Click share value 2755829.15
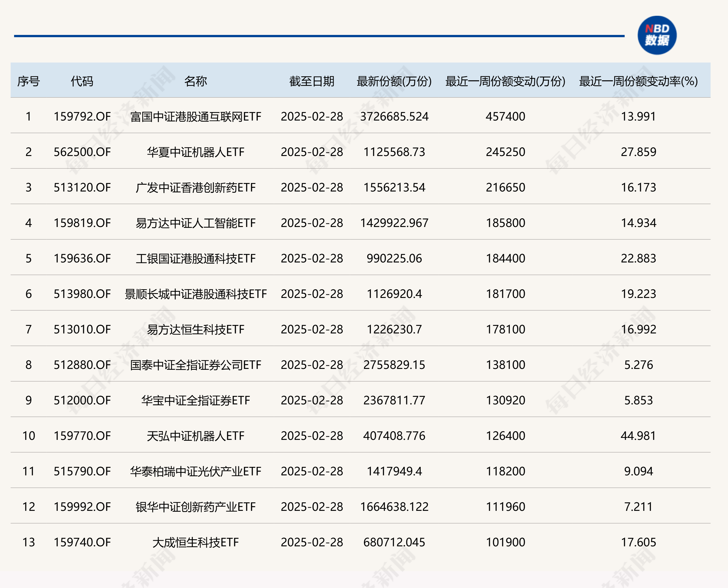This screenshot has height=588, width=728. [x=394, y=365]
